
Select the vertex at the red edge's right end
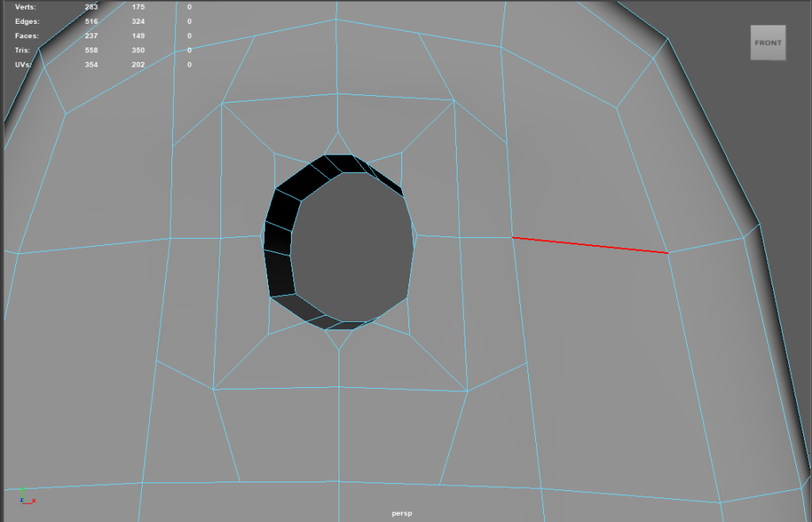[668, 253]
